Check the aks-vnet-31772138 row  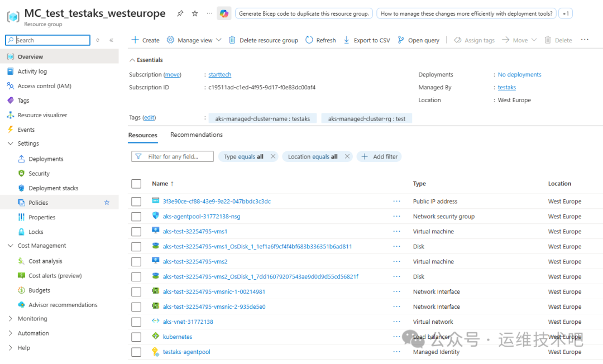coord(136,322)
